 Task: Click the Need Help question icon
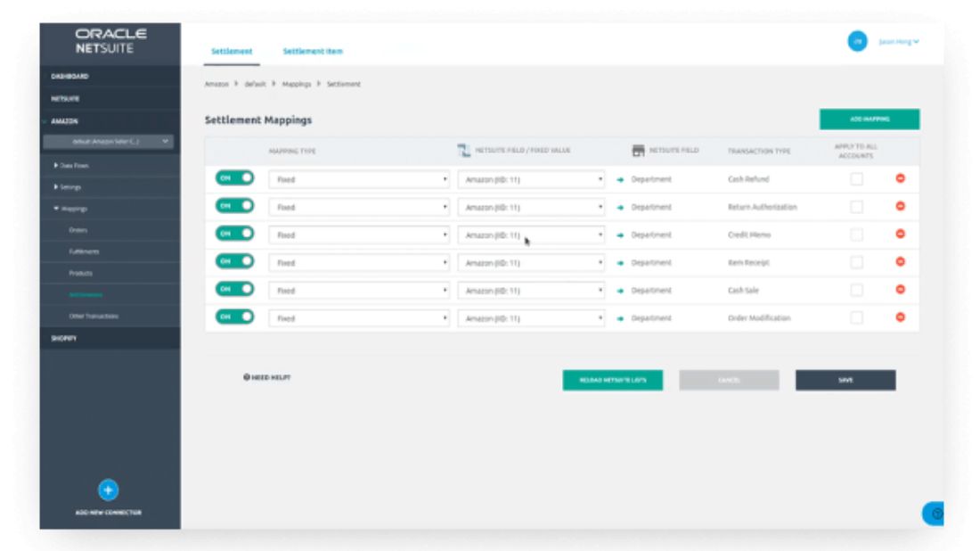click(x=247, y=378)
